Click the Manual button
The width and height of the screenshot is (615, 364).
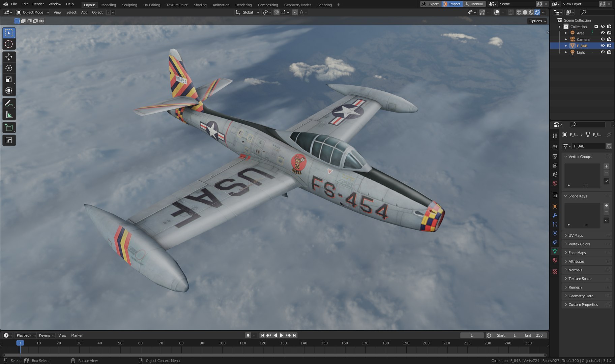474,4
